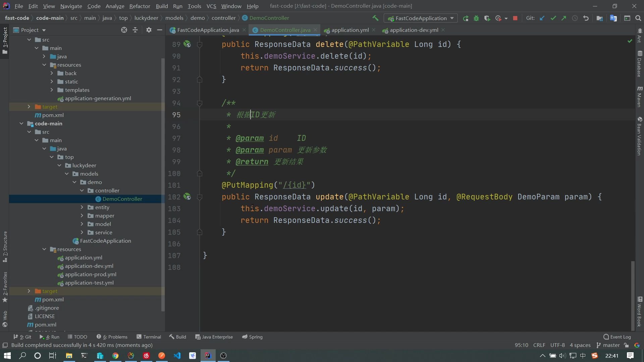Click the Git push/checkmark icon

coord(552,18)
